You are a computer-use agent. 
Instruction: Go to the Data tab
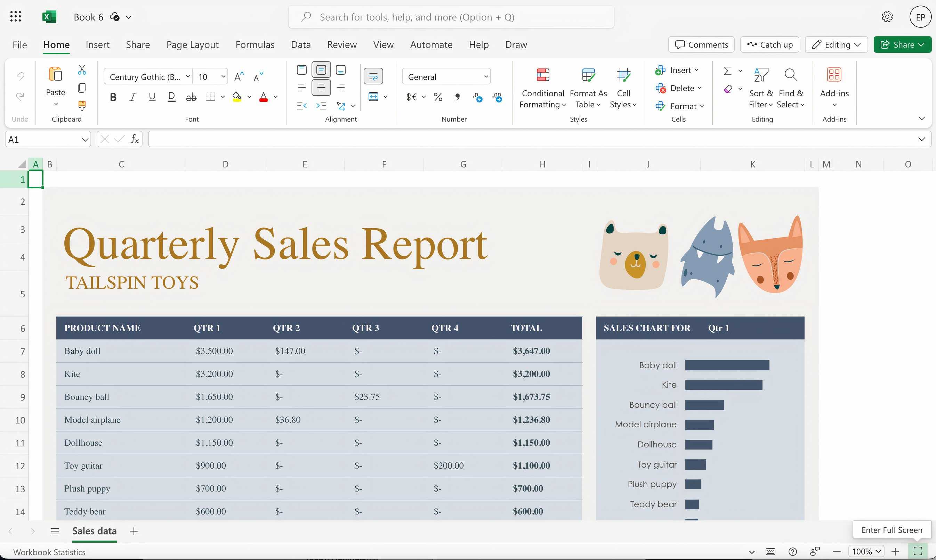(x=300, y=44)
